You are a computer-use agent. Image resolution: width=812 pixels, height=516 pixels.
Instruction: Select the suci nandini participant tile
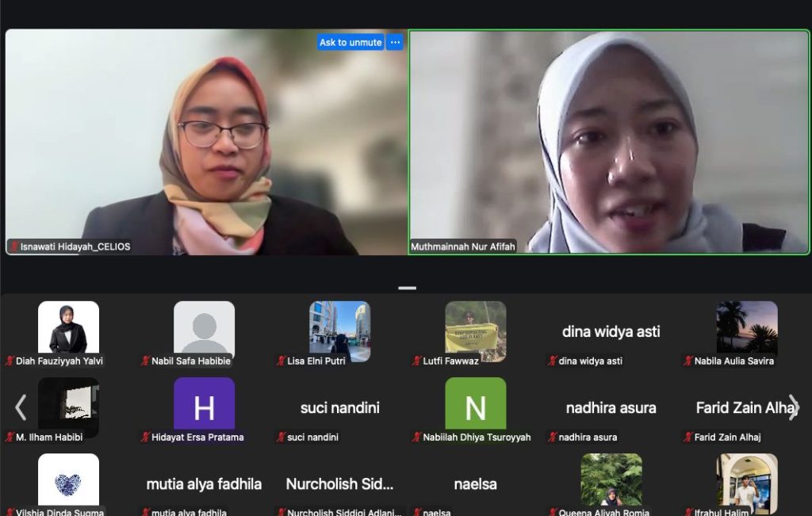tap(339, 408)
